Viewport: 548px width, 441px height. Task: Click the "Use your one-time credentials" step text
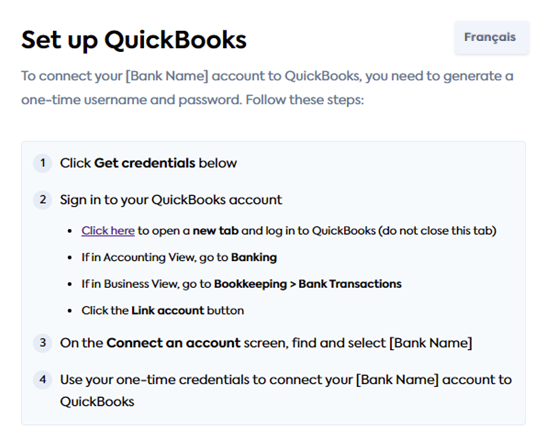pos(286,390)
